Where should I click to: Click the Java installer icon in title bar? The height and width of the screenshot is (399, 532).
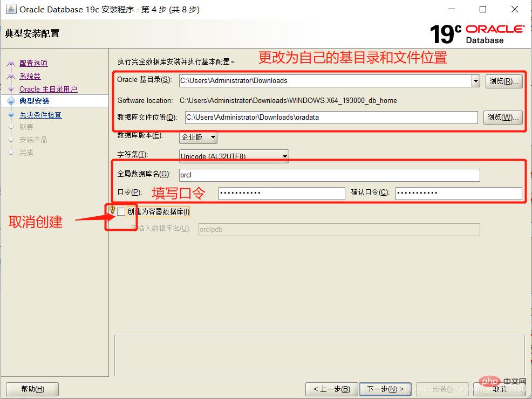(x=11, y=9)
